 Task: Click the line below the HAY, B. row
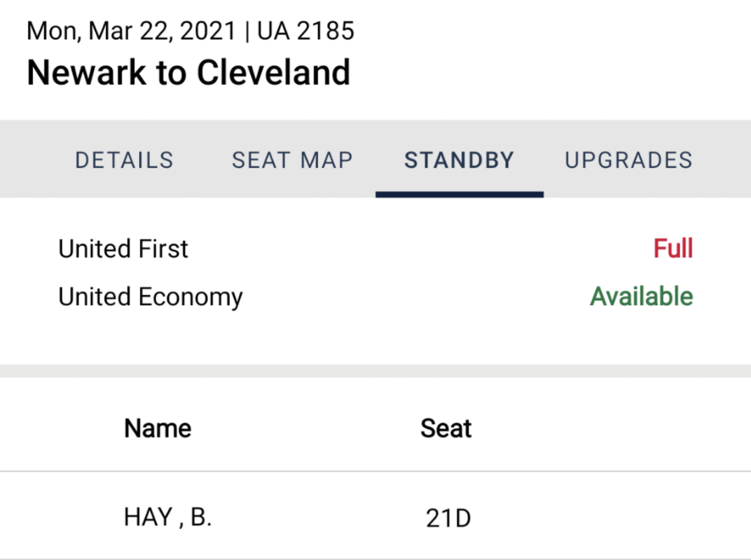(x=375, y=558)
